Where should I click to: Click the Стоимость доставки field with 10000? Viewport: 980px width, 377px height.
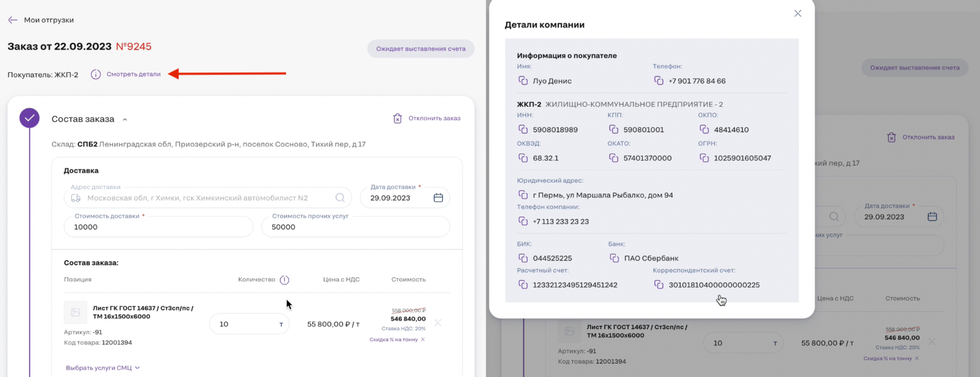point(159,227)
